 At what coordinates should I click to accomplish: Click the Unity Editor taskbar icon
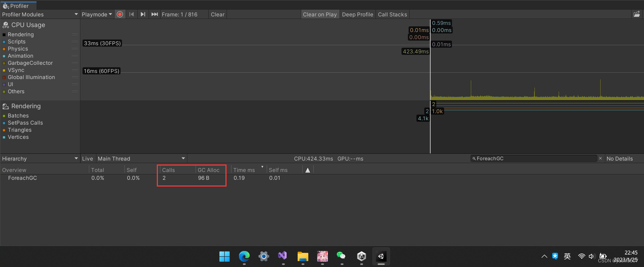[x=381, y=256]
